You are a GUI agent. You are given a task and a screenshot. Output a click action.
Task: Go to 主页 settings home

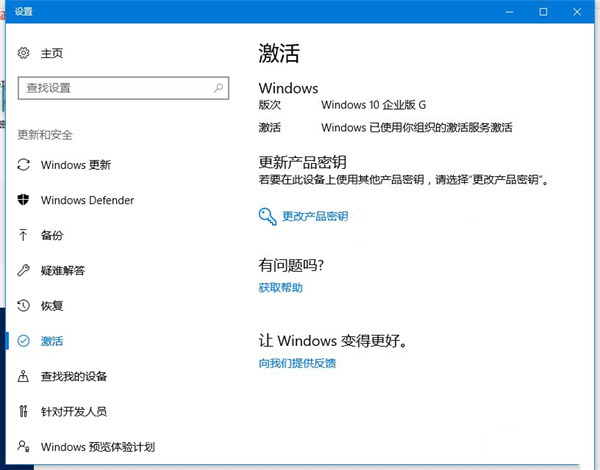(51, 53)
